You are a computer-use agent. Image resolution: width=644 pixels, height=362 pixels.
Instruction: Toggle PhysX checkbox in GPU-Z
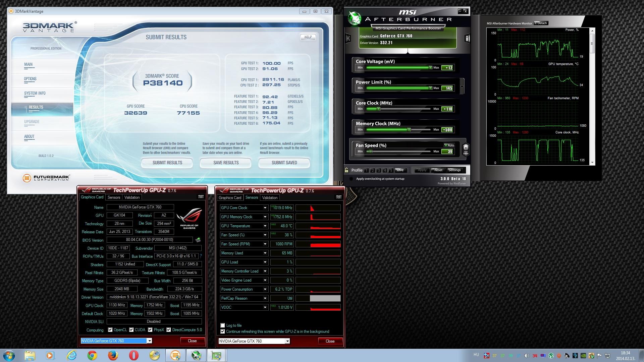coord(150,330)
